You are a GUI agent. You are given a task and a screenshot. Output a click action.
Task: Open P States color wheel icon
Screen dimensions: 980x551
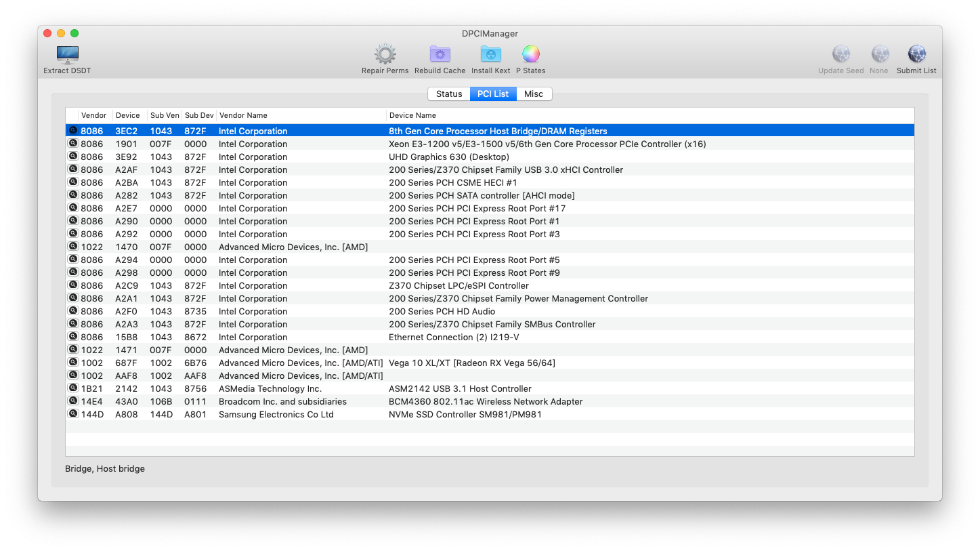point(530,55)
